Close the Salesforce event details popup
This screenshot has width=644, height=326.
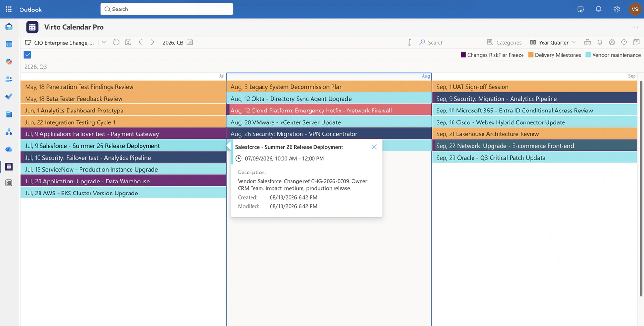(374, 147)
